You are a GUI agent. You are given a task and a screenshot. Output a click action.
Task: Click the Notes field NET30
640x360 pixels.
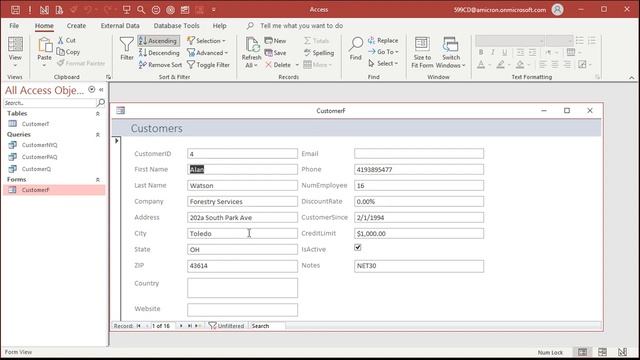[x=419, y=266]
